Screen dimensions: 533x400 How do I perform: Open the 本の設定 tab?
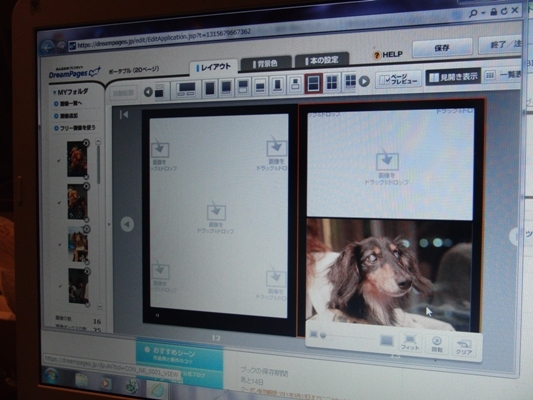point(322,60)
